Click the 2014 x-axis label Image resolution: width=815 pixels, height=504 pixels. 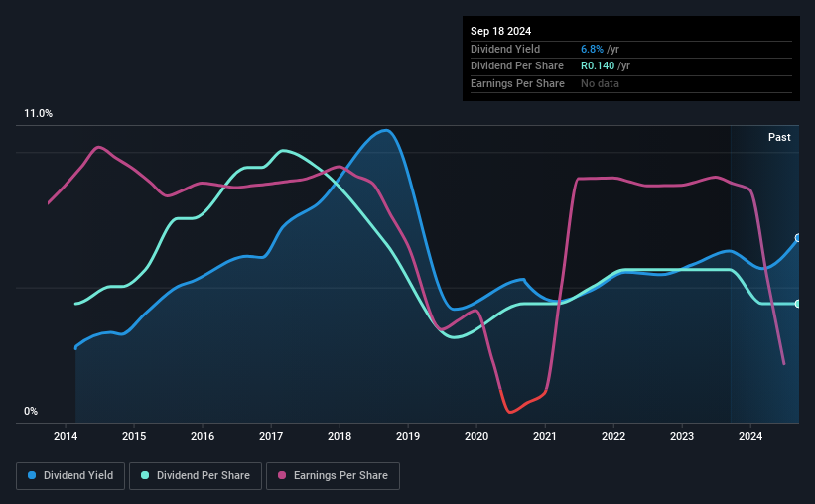(x=66, y=436)
